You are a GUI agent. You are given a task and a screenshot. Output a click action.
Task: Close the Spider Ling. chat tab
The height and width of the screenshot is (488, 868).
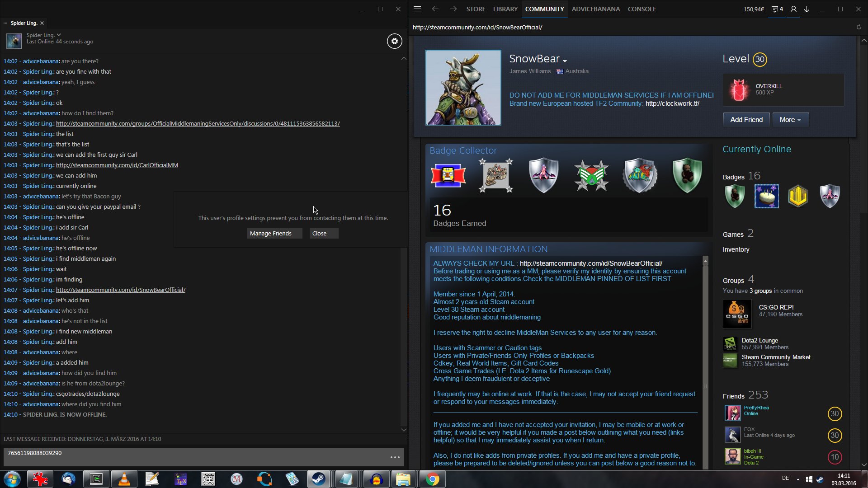pos(42,23)
